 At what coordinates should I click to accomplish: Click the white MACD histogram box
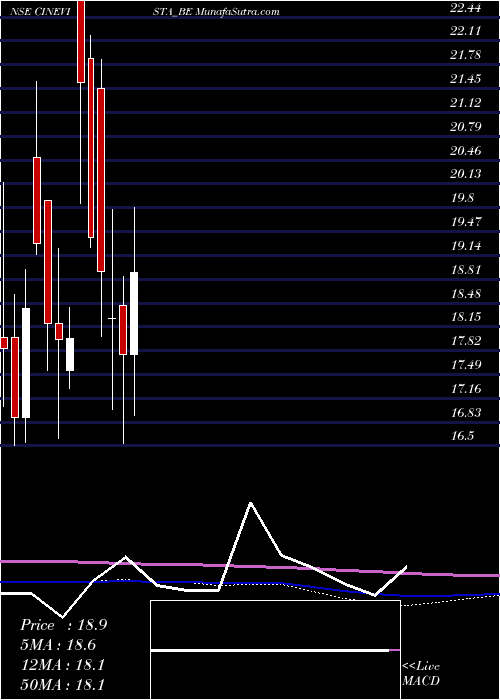coord(275,650)
